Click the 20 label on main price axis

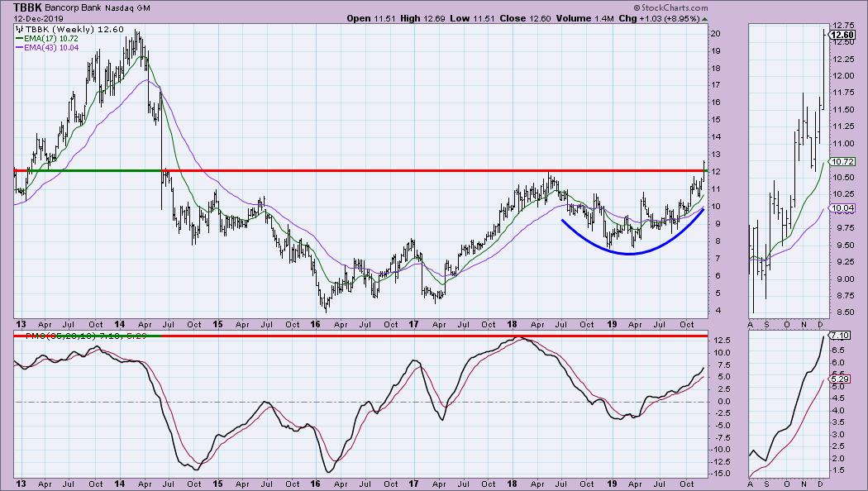[x=715, y=33]
